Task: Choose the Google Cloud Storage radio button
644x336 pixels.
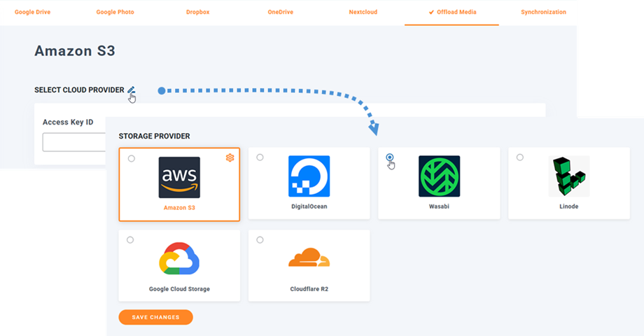Action: coord(130,240)
